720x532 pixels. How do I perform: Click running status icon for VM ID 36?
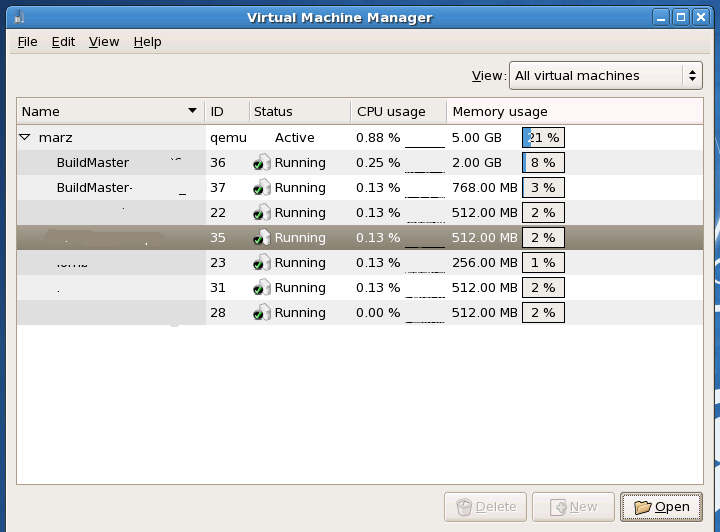tap(261, 163)
